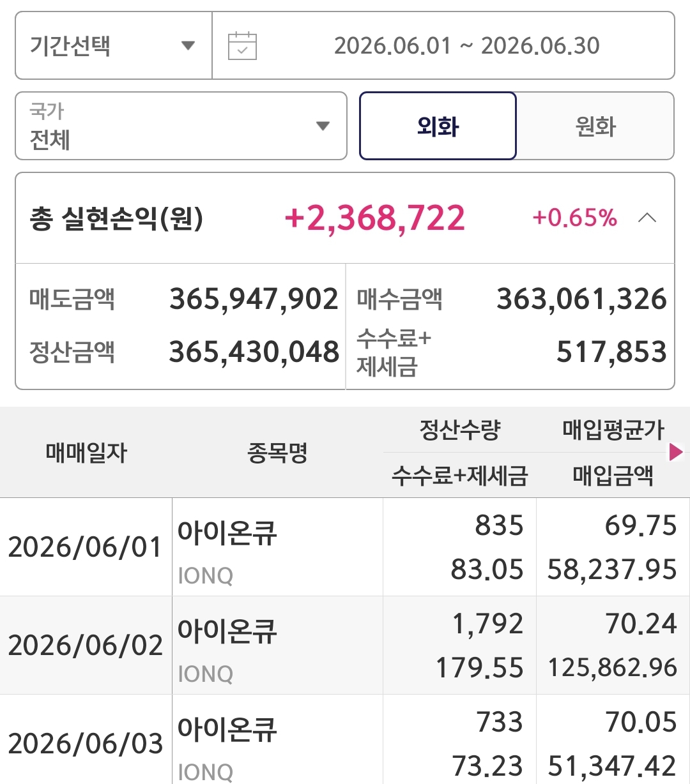
Task: Tap the 정산수량 column header
Action: (460, 430)
